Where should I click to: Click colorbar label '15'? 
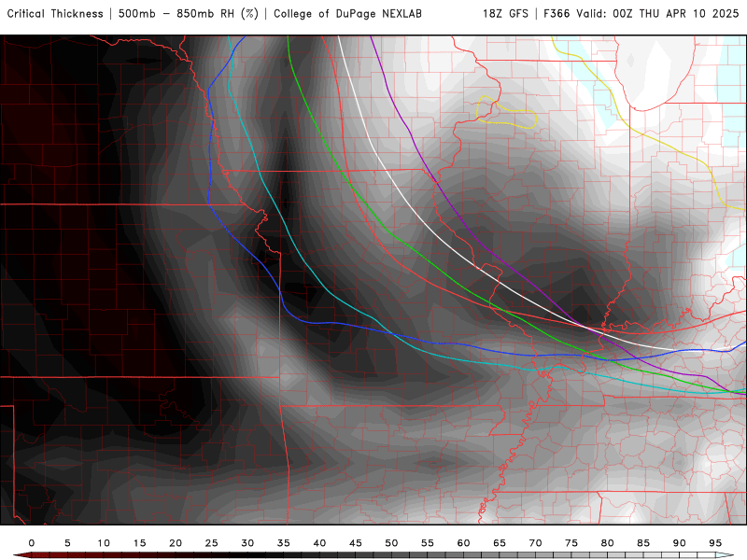point(139,543)
